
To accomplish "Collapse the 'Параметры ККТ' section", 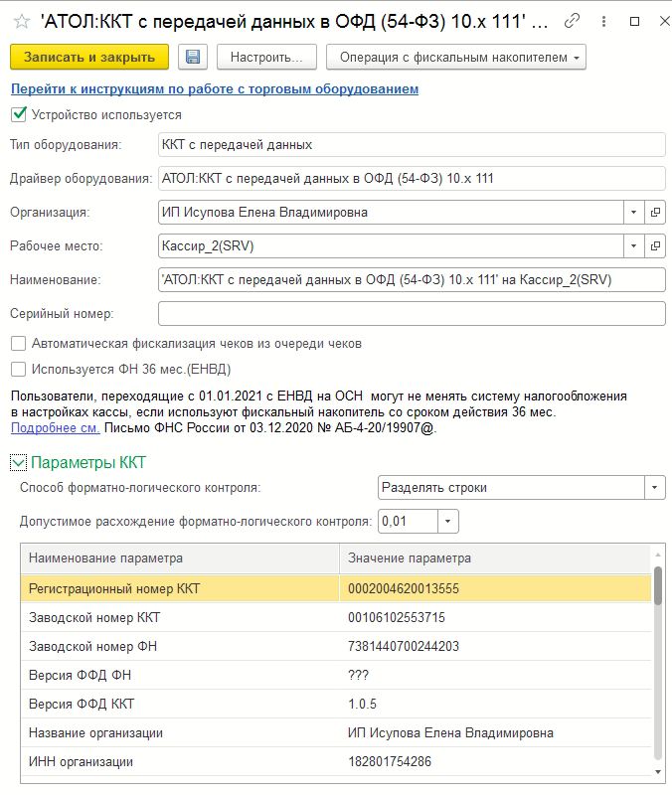I will click(x=18, y=462).
